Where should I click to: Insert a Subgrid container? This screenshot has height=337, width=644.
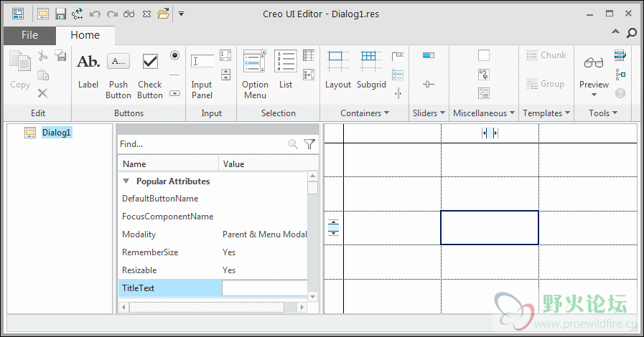pyautogui.click(x=371, y=70)
